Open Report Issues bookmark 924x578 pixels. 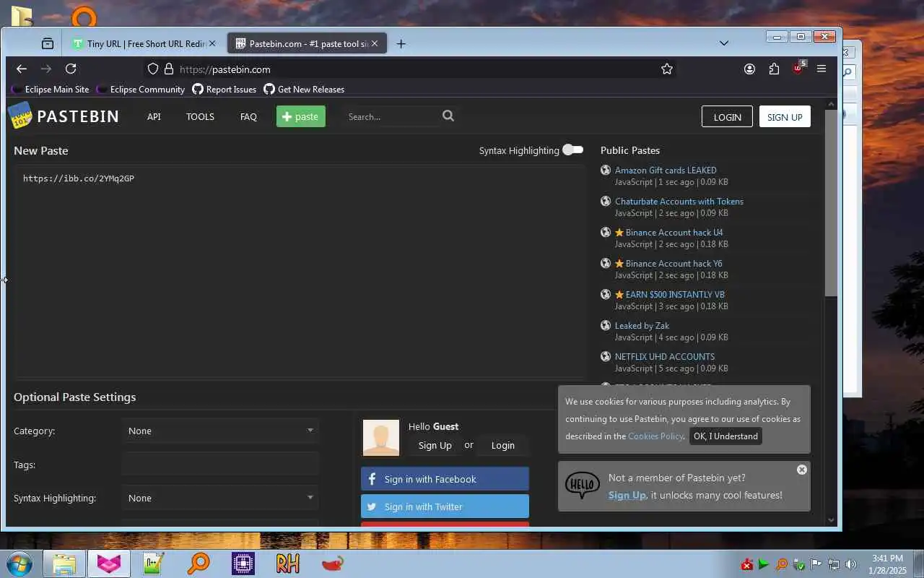(225, 90)
